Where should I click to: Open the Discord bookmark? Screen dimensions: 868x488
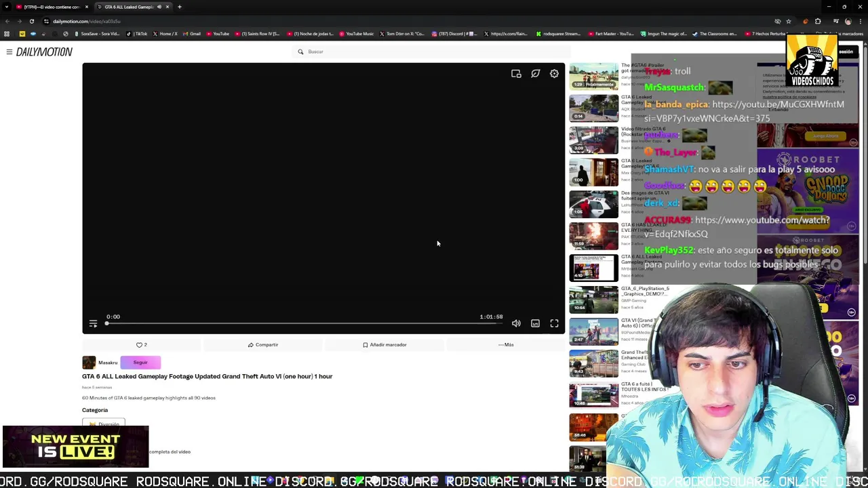(454, 34)
